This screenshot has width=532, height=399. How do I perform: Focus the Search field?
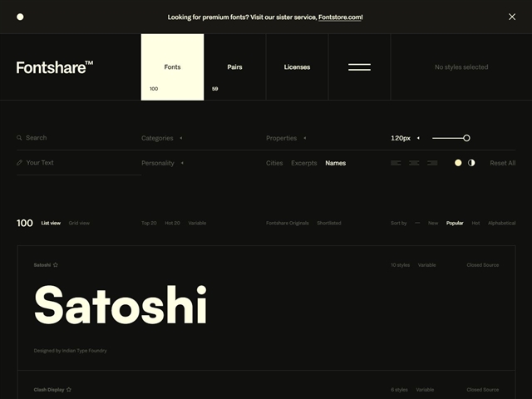[x=79, y=138]
